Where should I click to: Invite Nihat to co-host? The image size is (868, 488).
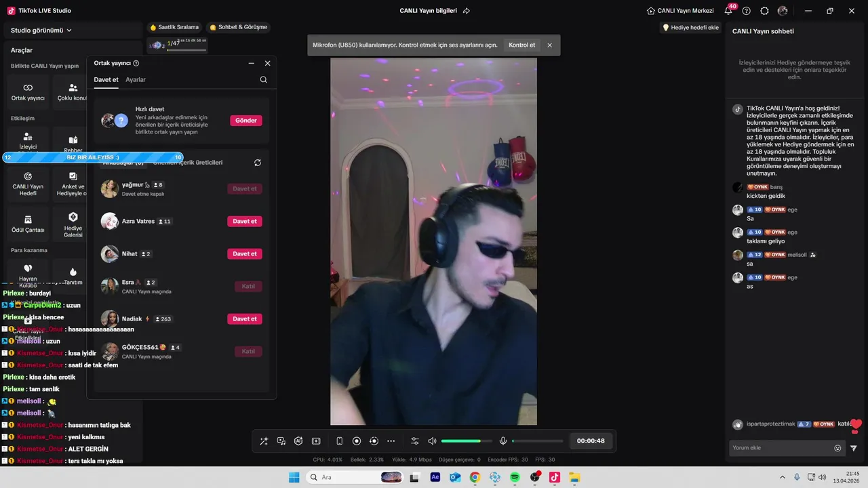click(245, 253)
